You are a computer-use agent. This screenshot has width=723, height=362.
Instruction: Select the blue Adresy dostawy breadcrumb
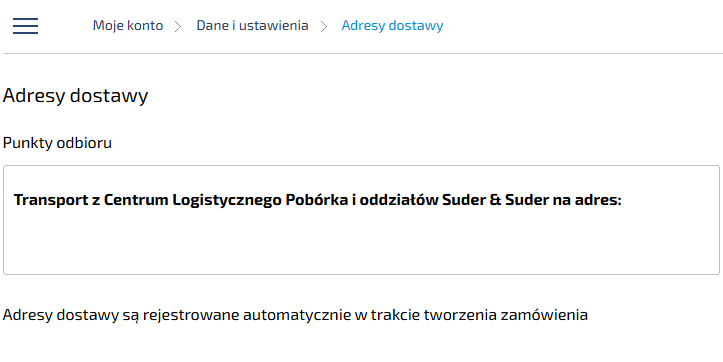[x=392, y=25]
